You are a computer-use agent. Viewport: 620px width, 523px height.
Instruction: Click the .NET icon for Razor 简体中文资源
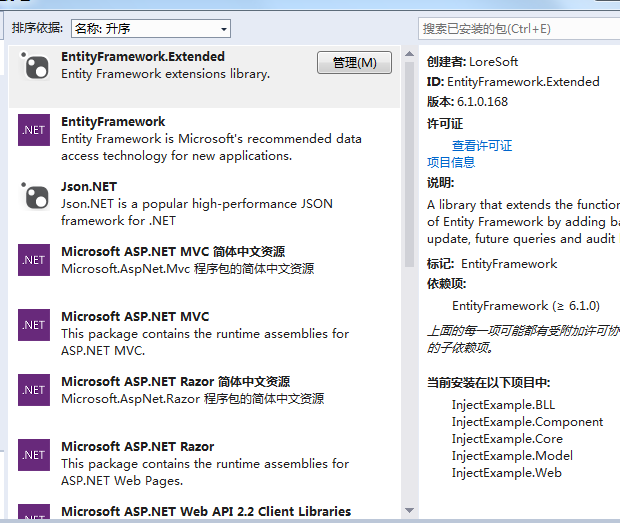(34, 390)
